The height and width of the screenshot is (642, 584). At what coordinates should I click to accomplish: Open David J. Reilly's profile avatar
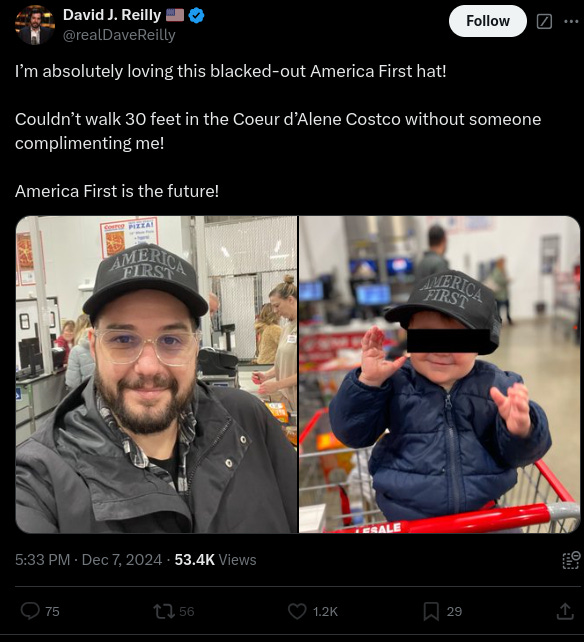pyautogui.click(x=35, y=25)
